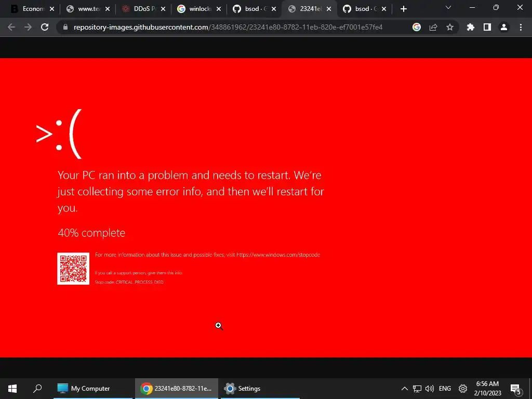View site information lock icon
Image resolution: width=532 pixels, height=399 pixels.
click(x=65, y=27)
